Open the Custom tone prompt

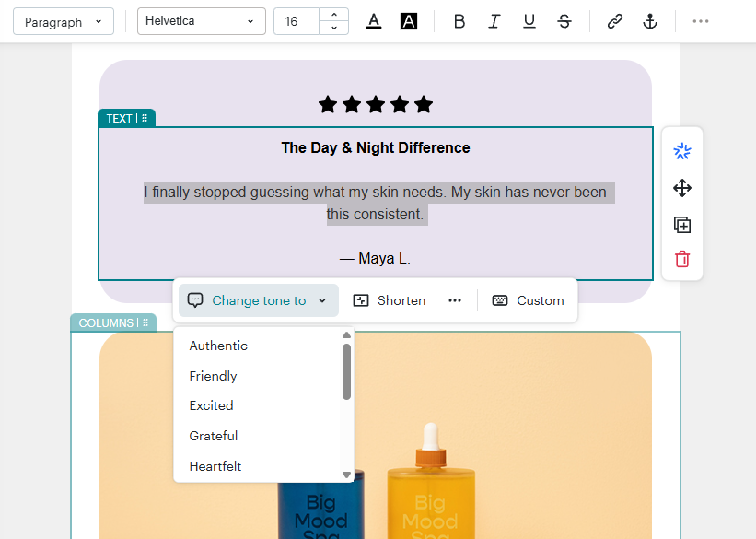tap(528, 300)
